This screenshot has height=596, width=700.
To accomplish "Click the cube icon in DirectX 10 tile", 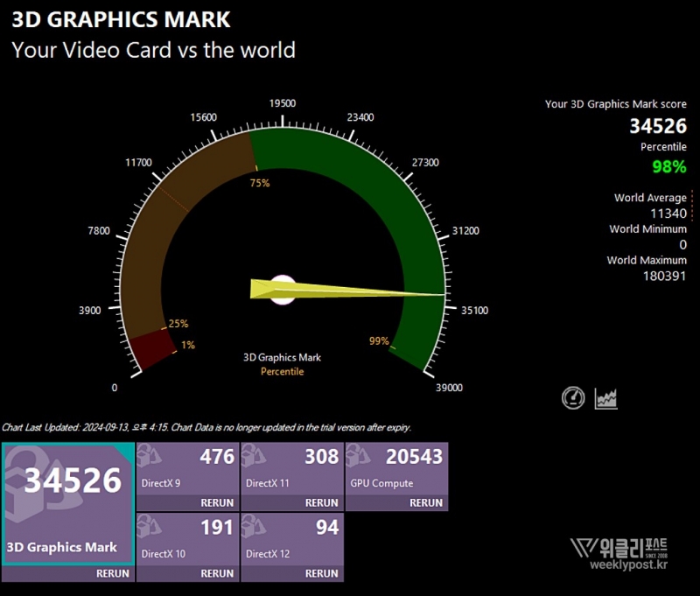I will 149,526.
